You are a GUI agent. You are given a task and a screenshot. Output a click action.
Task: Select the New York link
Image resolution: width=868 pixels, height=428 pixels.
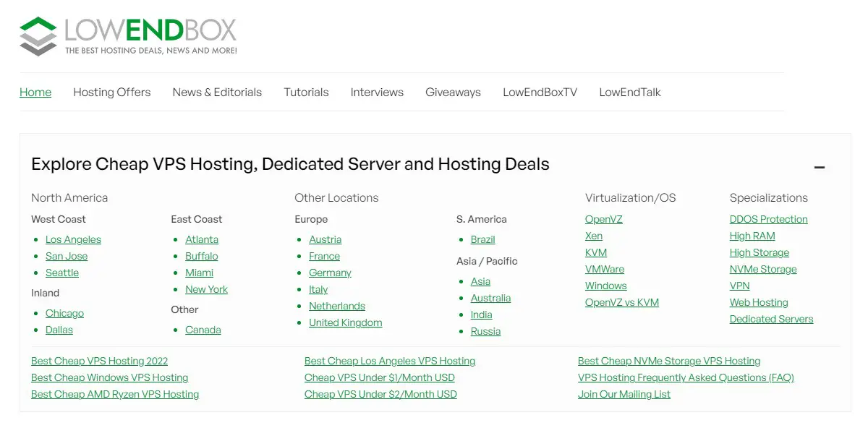207,289
